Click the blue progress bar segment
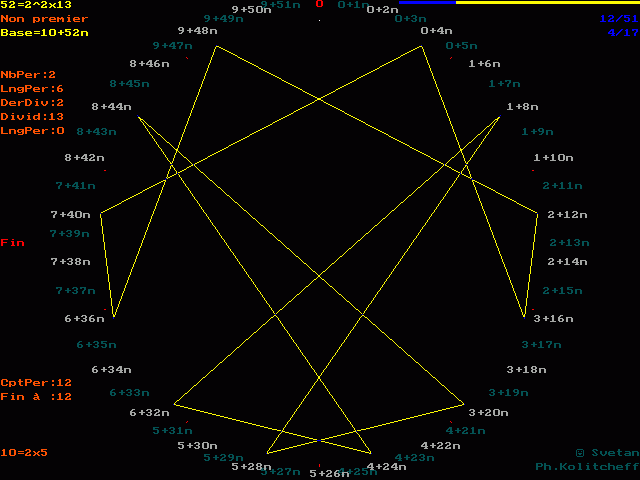 (x=427, y=2)
